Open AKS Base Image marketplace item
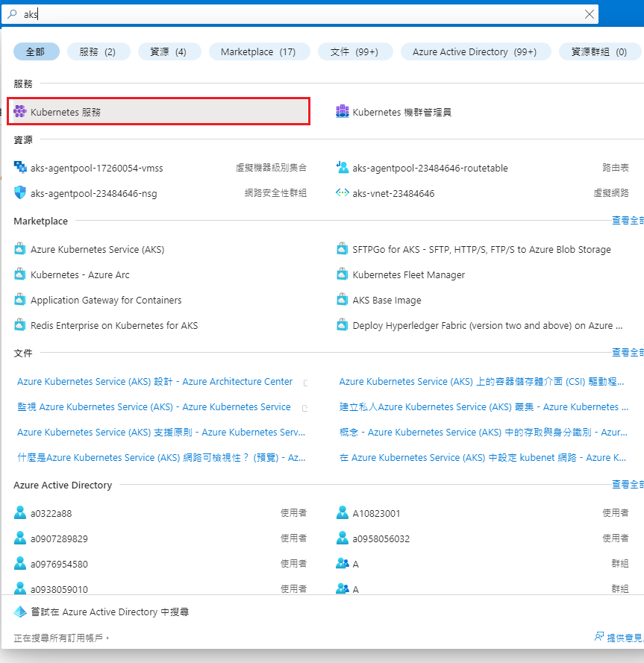 coord(387,301)
